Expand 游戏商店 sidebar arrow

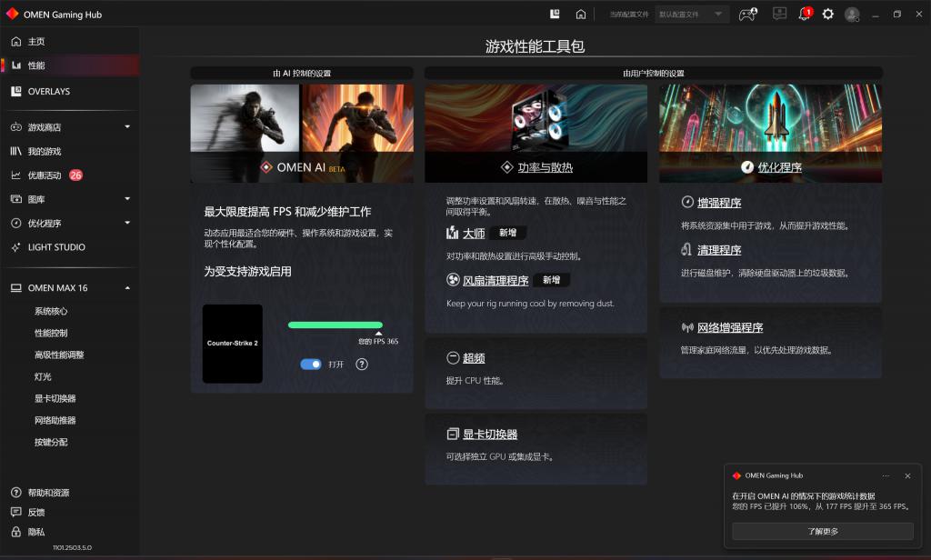(x=127, y=126)
